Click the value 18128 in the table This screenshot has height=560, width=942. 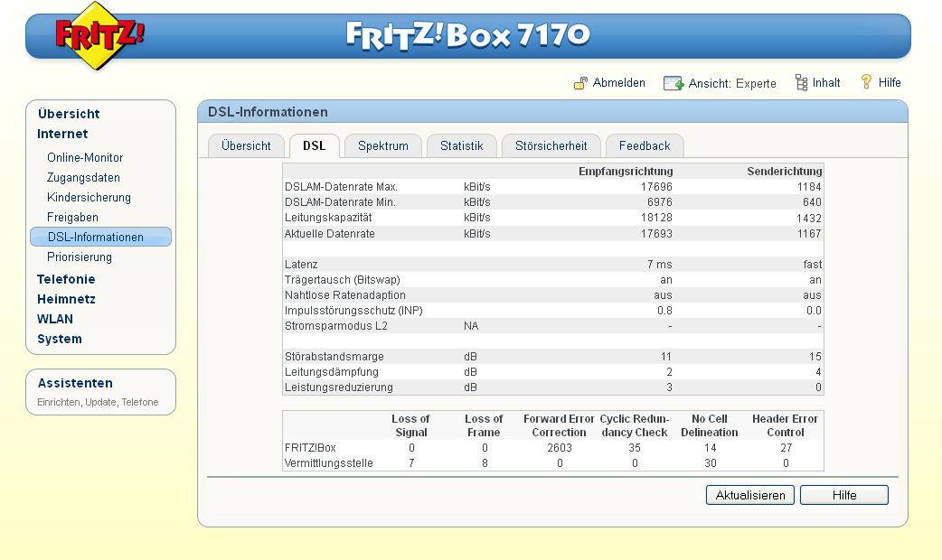coord(656,218)
